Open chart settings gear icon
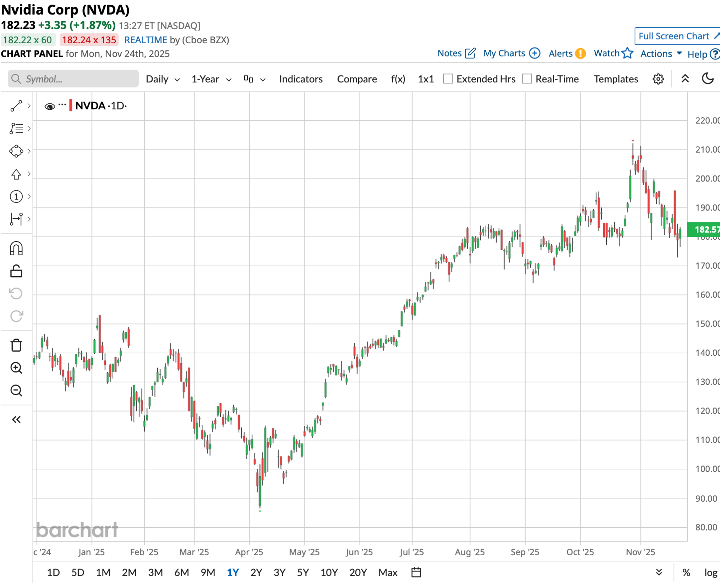The width and height of the screenshot is (727, 588). [x=658, y=79]
